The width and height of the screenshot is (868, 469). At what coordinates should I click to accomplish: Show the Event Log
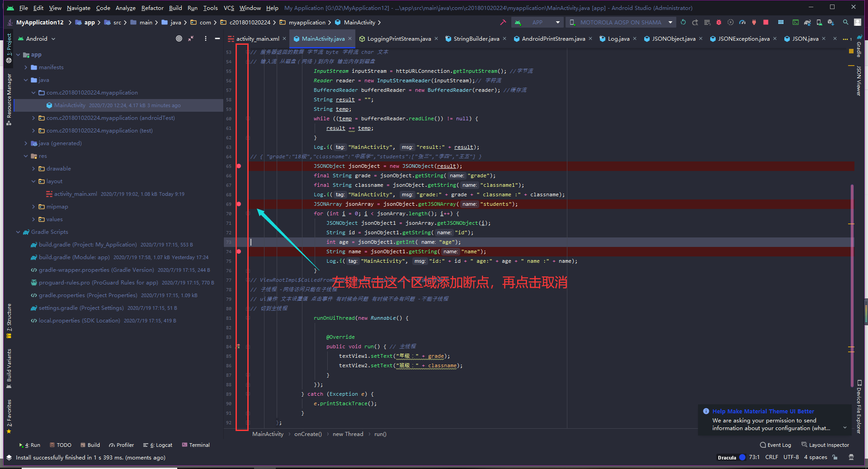pos(775,445)
